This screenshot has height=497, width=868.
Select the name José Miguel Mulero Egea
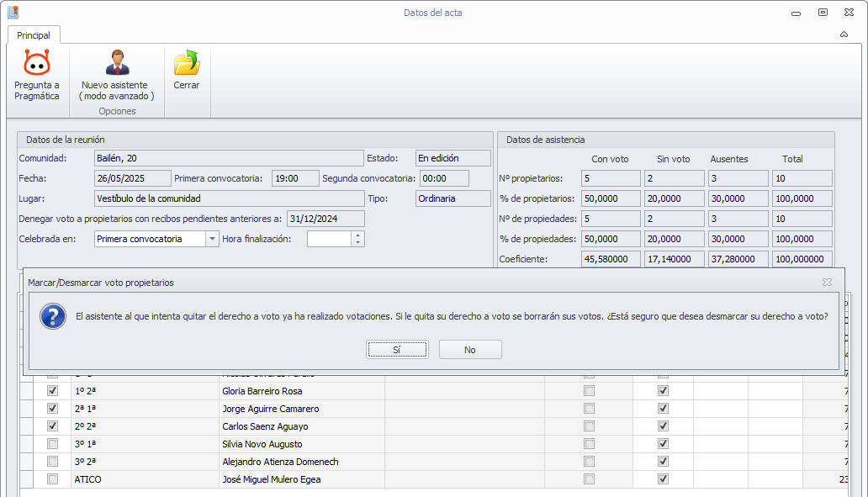[x=271, y=480]
